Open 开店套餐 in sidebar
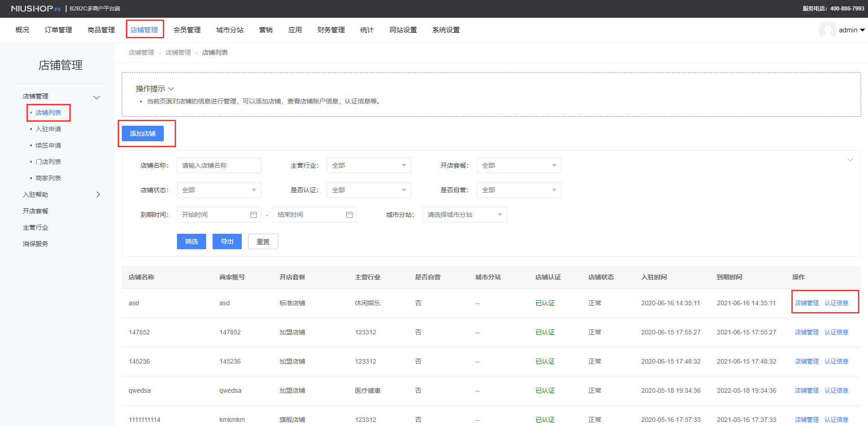The height and width of the screenshot is (426, 868). tap(36, 211)
